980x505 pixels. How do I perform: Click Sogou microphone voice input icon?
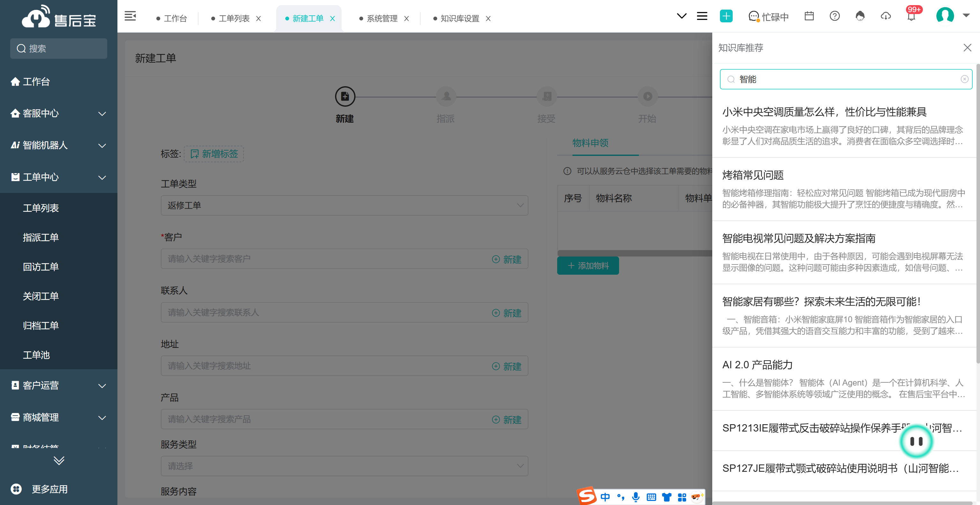pos(635,497)
